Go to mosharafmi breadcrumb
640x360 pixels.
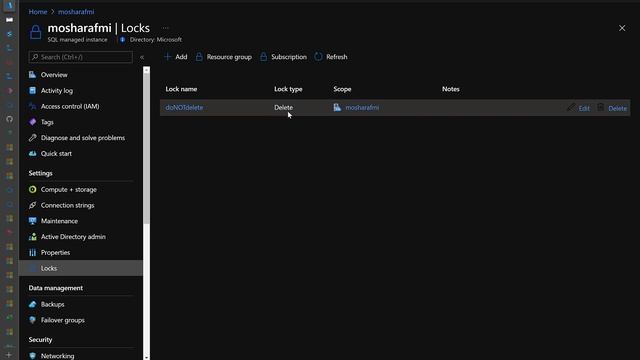coord(76,12)
